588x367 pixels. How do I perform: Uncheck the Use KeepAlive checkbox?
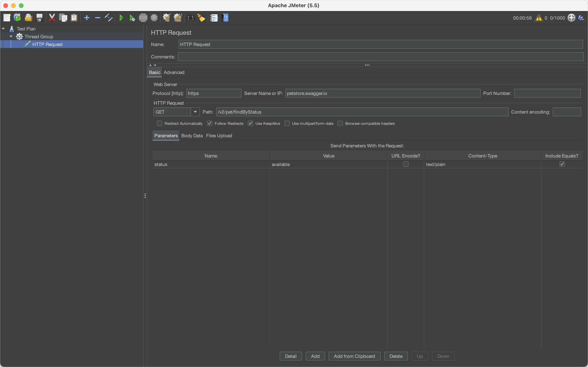pos(250,123)
